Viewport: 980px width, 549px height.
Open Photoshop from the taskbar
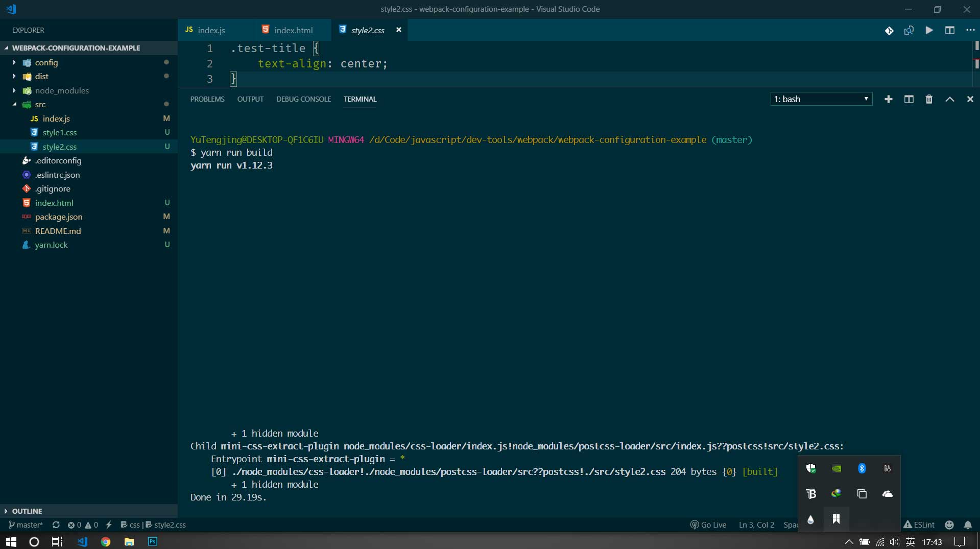[153, 542]
